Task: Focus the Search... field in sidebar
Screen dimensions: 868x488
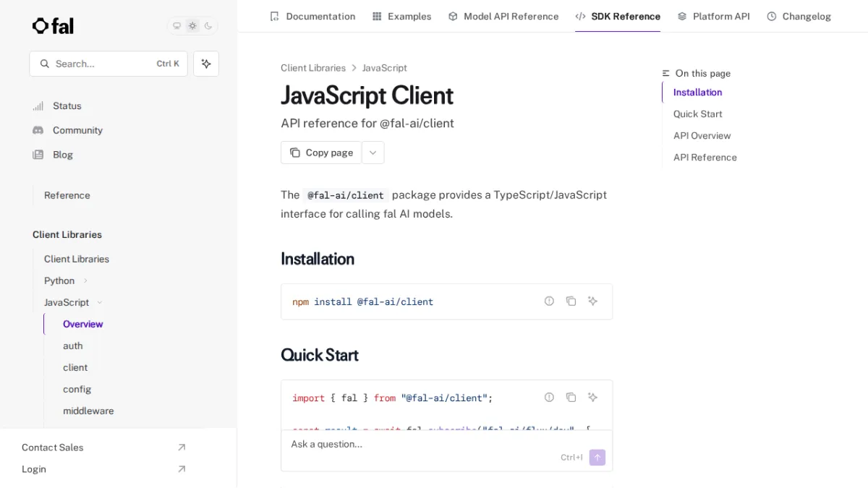Action: (109, 64)
